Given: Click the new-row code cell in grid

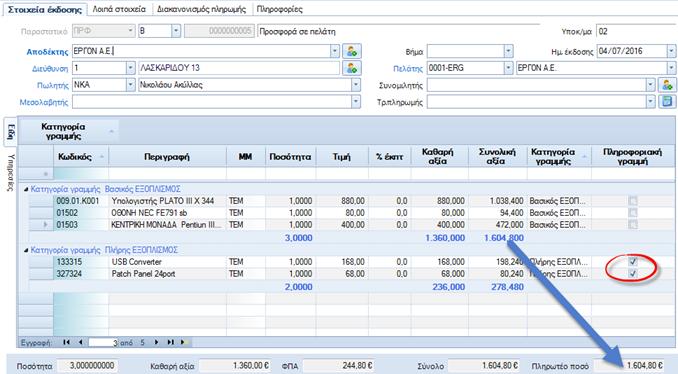Looking at the screenshot, I should tap(81, 174).
